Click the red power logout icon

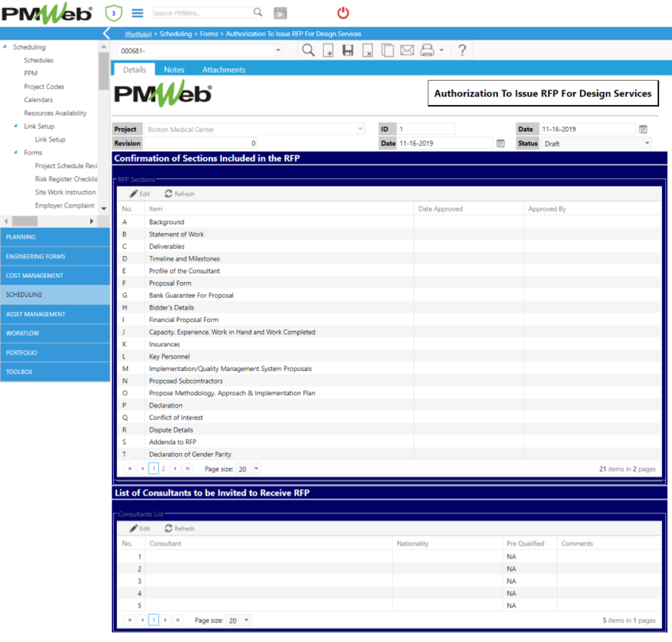point(343,13)
